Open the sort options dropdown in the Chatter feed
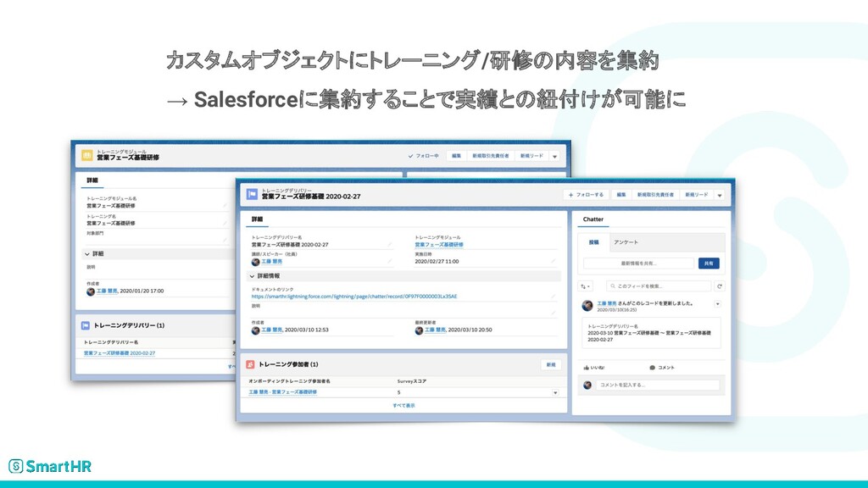This screenshot has height=488, width=868. pyautogui.click(x=585, y=286)
